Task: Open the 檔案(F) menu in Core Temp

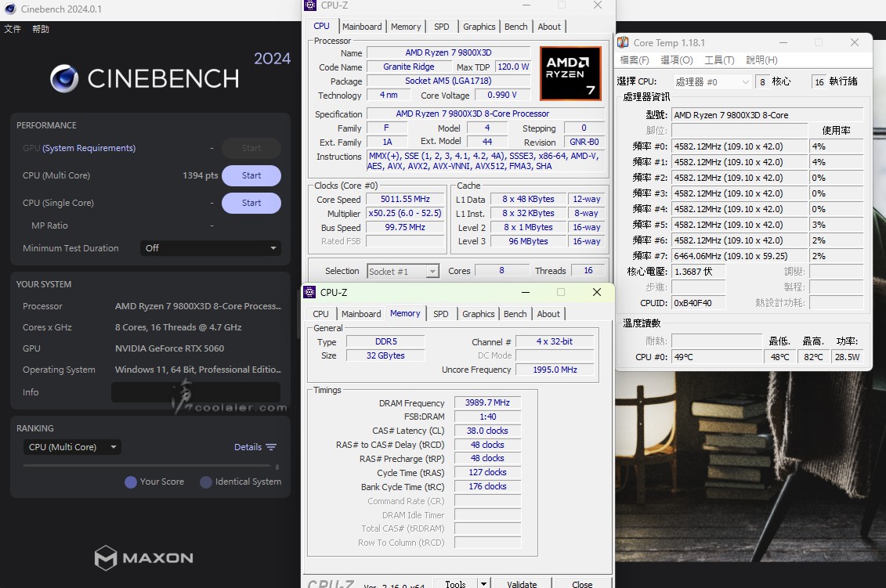Action: (x=635, y=60)
